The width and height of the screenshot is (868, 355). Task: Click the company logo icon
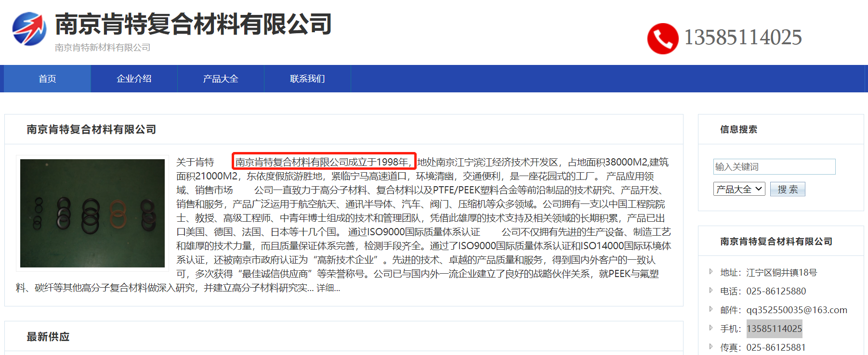(29, 29)
